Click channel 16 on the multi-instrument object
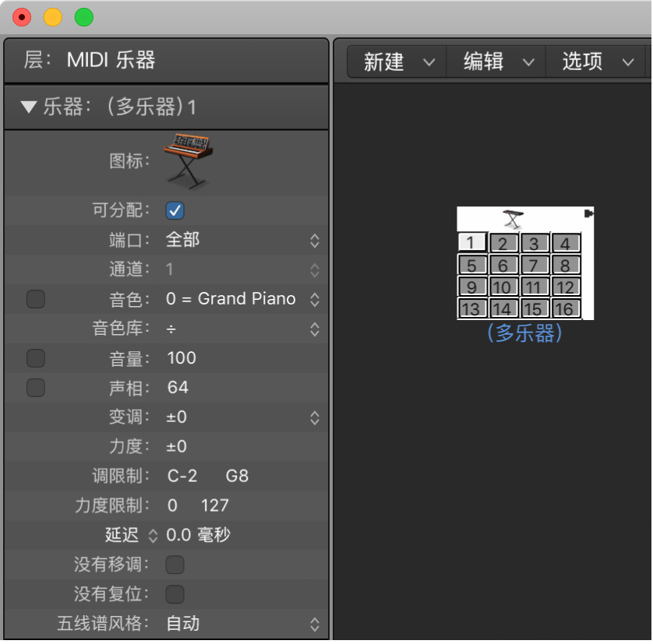This screenshot has width=653, height=644. coord(565,309)
